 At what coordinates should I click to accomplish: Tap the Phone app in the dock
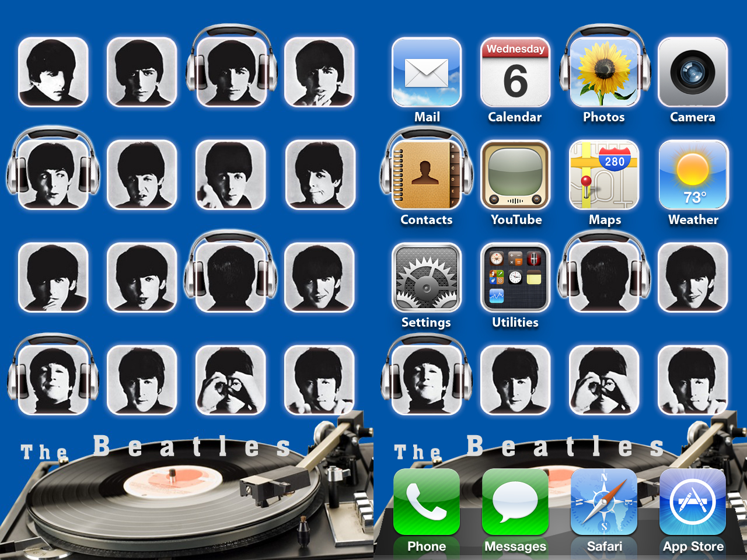click(x=427, y=502)
